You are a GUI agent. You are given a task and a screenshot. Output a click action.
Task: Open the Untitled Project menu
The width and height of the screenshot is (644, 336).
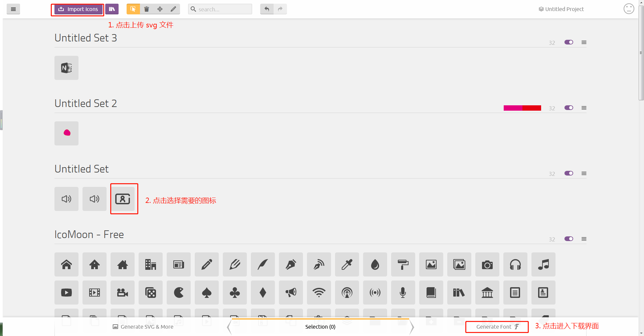[x=561, y=9]
